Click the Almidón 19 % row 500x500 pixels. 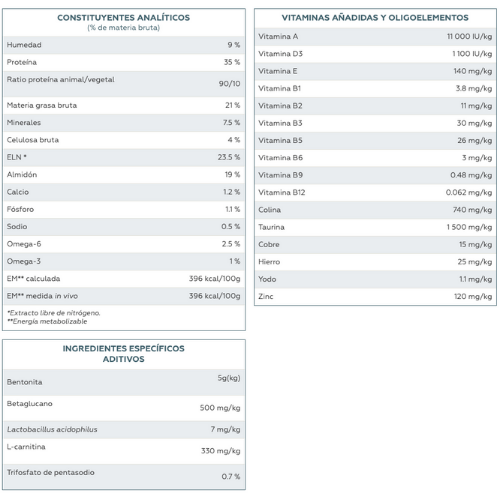[x=124, y=175]
